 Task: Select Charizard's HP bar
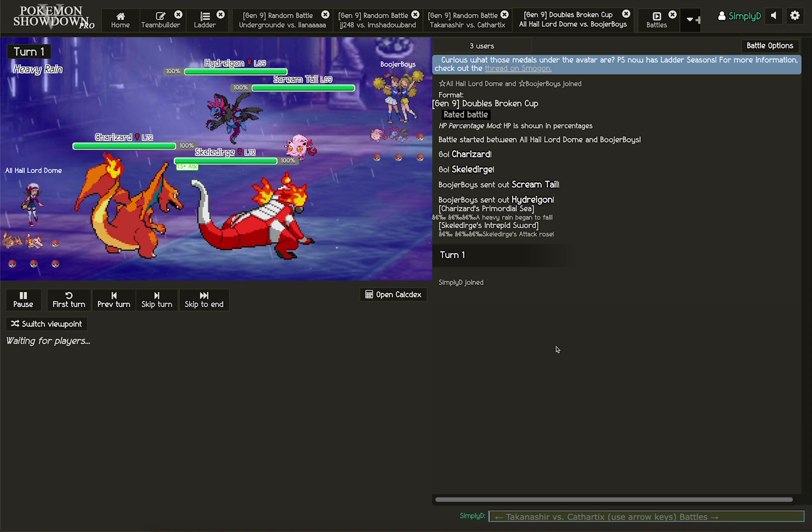coord(124,146)
